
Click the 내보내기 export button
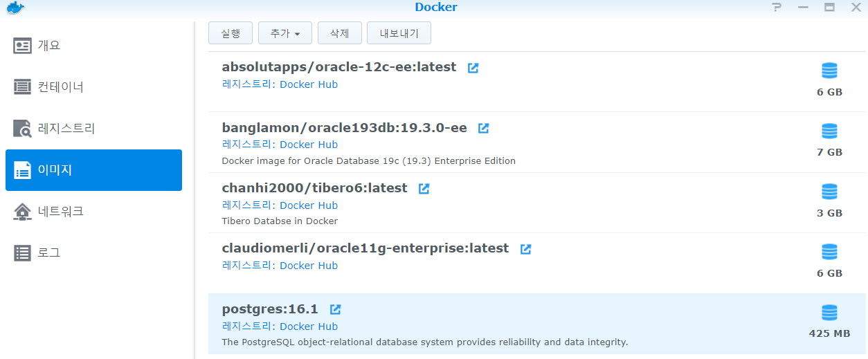pos(399,33)
